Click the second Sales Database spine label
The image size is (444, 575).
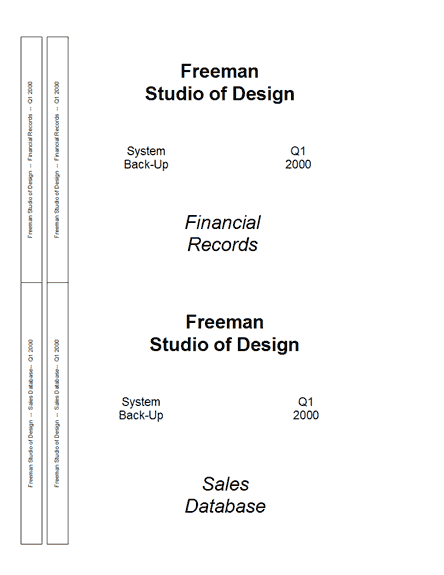click(x=57, y=413)
